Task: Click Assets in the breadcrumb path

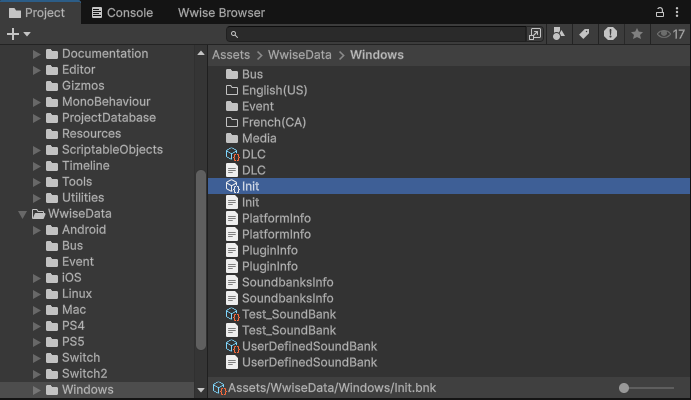Action: [x=231, y=55]
